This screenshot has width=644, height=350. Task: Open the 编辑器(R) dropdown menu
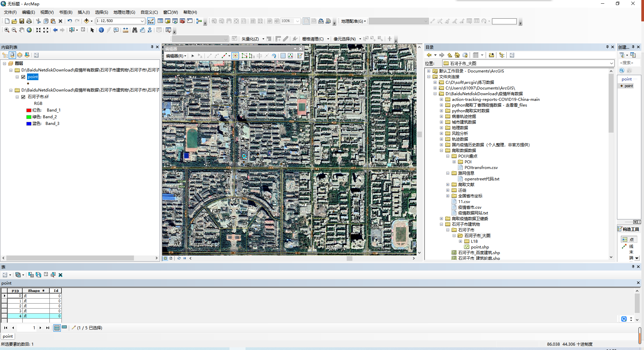176,56
